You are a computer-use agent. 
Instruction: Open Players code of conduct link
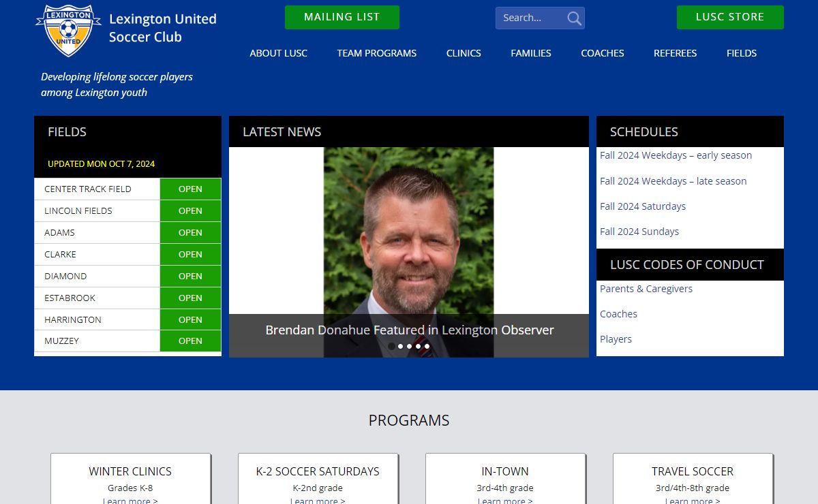tap(616, 339)
